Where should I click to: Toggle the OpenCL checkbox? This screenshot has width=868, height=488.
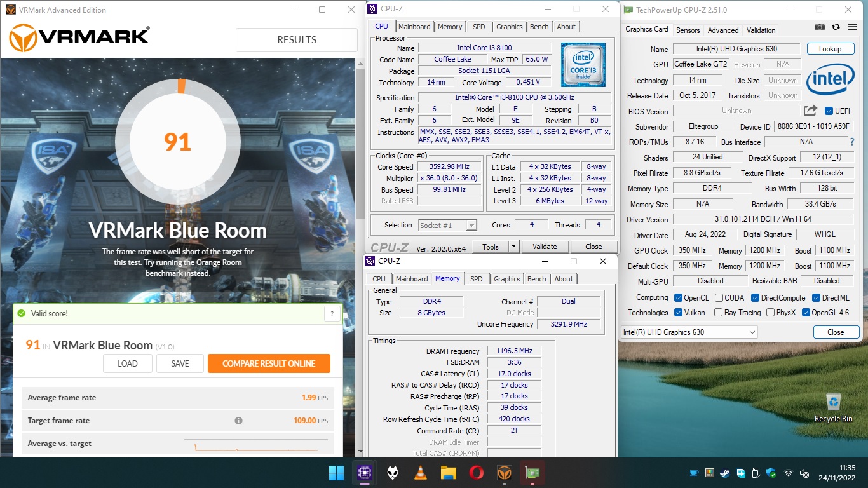coord(679,298)
